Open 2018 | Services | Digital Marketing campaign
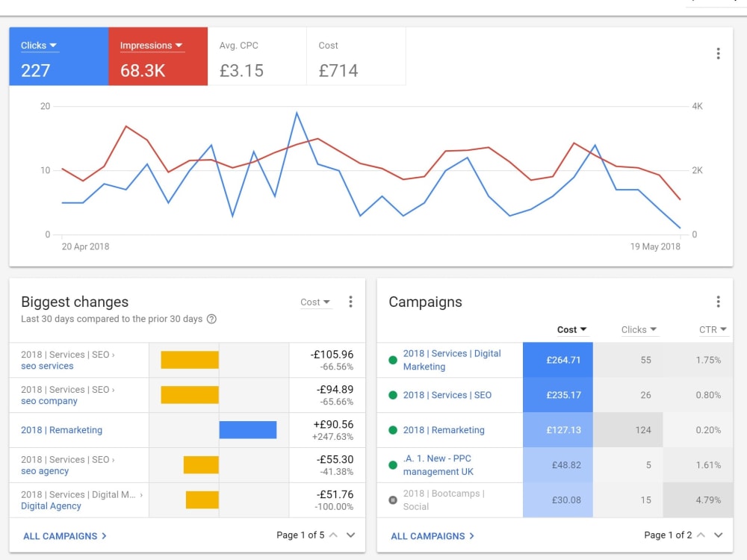 pyautogui.click(x=452, y=360)
